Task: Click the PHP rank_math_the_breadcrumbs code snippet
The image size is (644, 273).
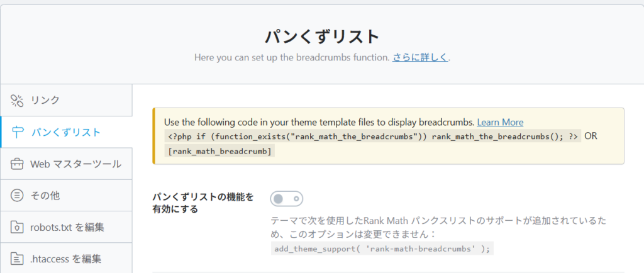Action: tap(373, 136)
